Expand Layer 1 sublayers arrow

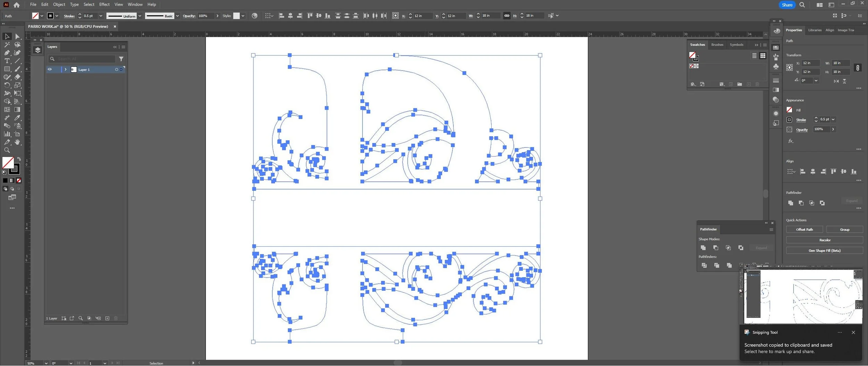click(x=65, y=69)
